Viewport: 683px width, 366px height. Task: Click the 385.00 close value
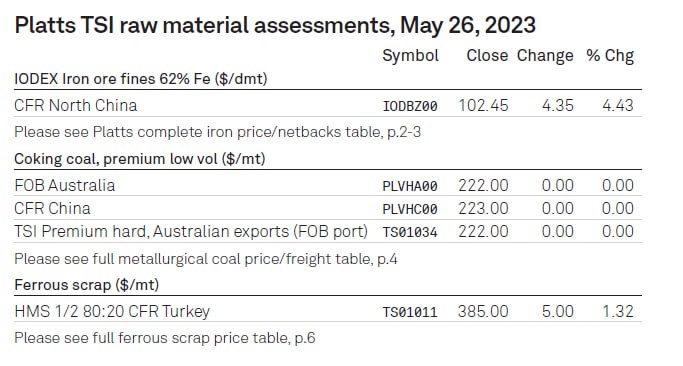click(483, 312)
